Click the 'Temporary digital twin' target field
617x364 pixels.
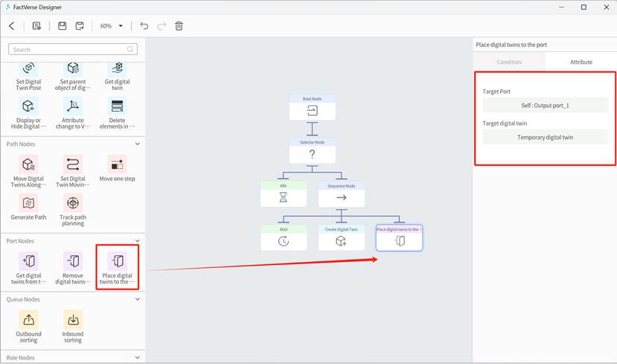point(545,137)
